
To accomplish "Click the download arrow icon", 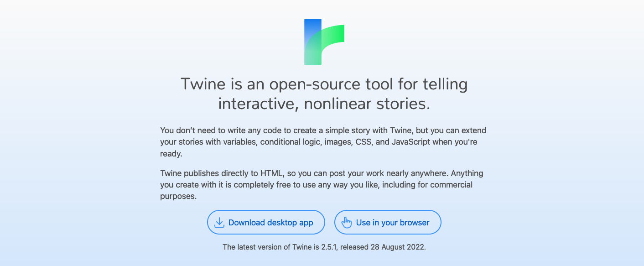I will 219,222.
